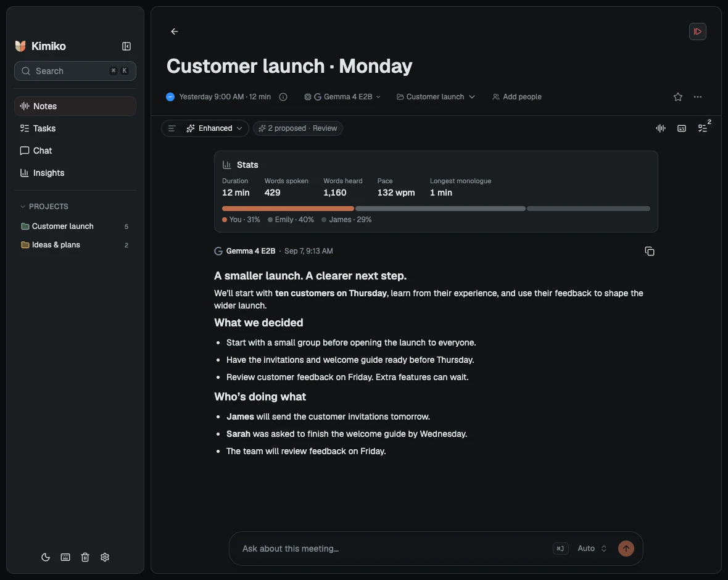The image size is (728, 580).
Task: Click the Customer launch · Monday title
Action: tap(289, 66)
